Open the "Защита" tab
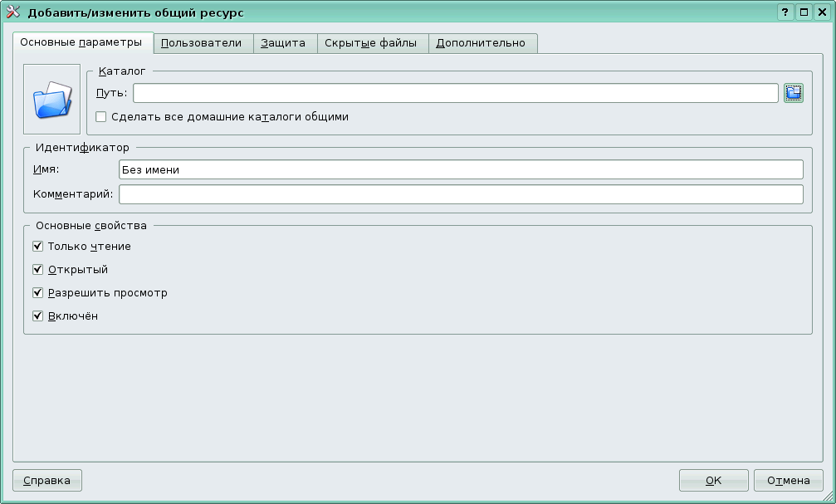The width and height of the screenshot is (836, 504). (284, 42)
